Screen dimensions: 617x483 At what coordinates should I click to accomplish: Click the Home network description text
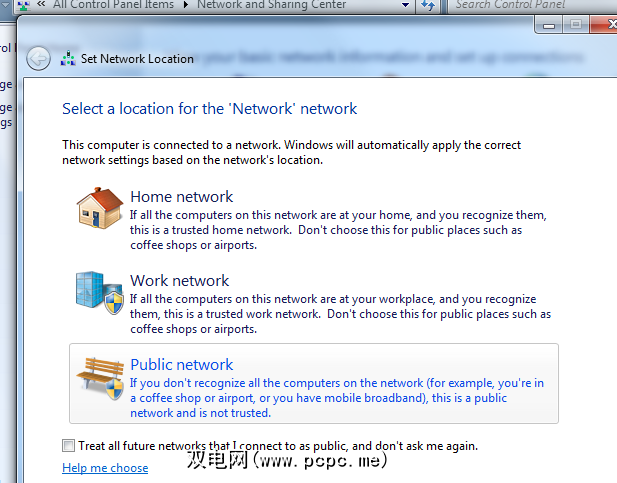338,230
